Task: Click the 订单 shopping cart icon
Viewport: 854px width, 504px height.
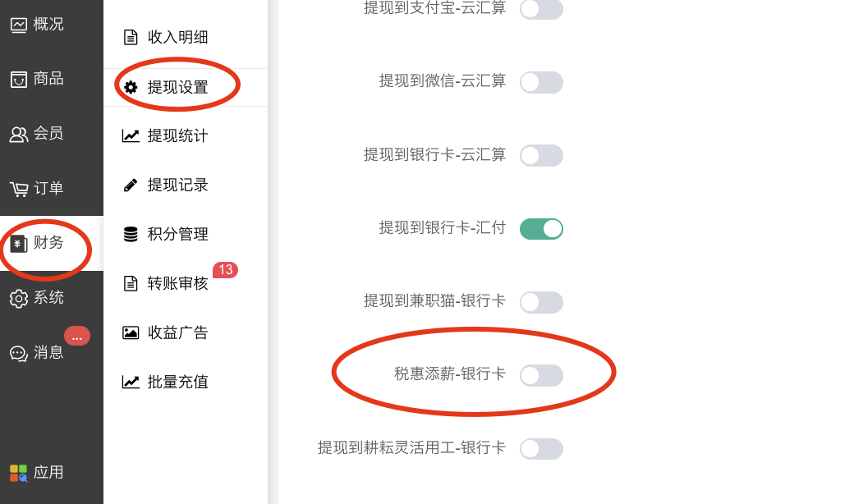Action: tap(19, 189)
